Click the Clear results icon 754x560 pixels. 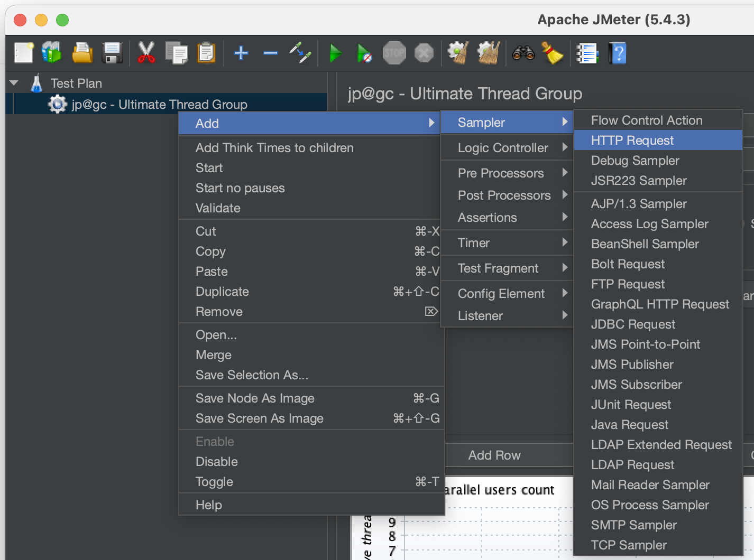pos(458,53)
